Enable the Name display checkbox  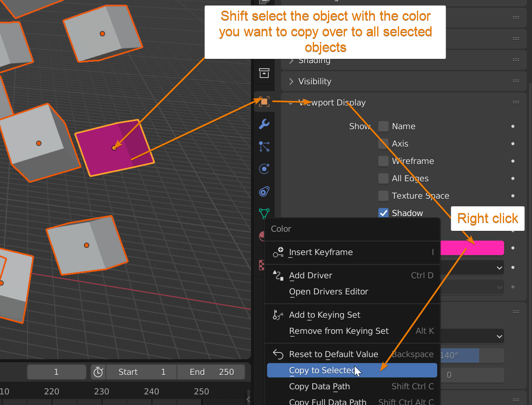pos(383,126)
